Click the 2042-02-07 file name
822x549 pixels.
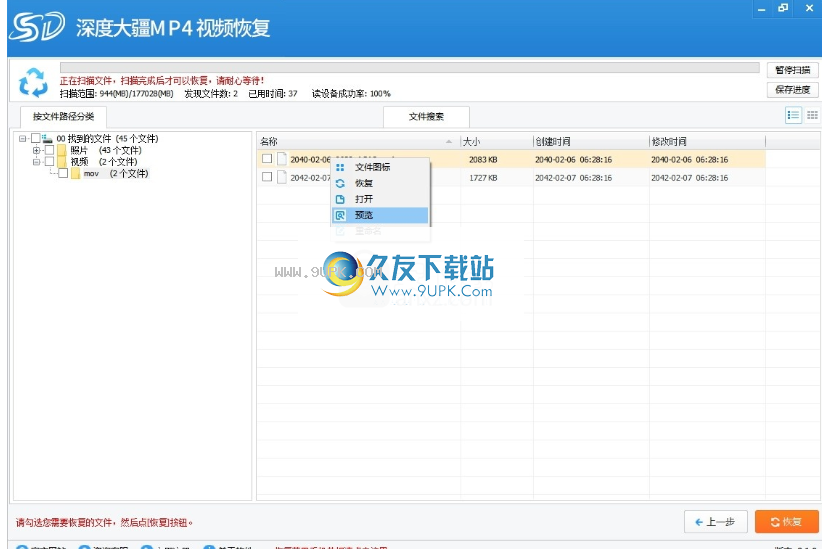[310, 178]
